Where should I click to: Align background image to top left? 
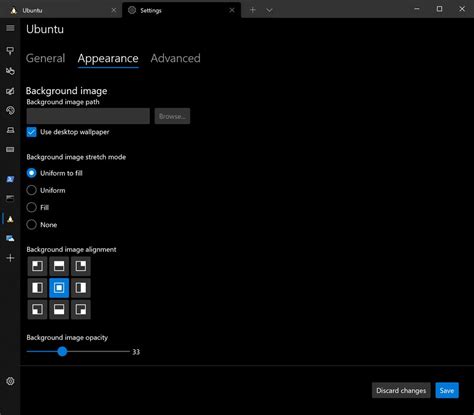click(37, 266)
